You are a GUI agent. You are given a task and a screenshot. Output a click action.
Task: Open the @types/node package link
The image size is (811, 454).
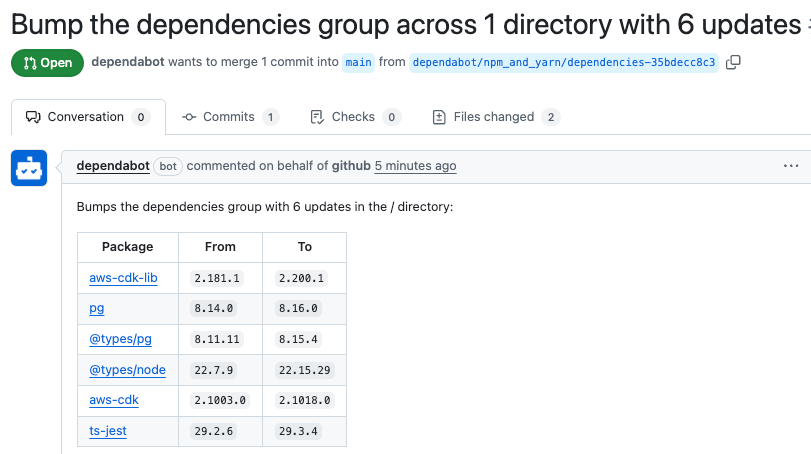127,370
